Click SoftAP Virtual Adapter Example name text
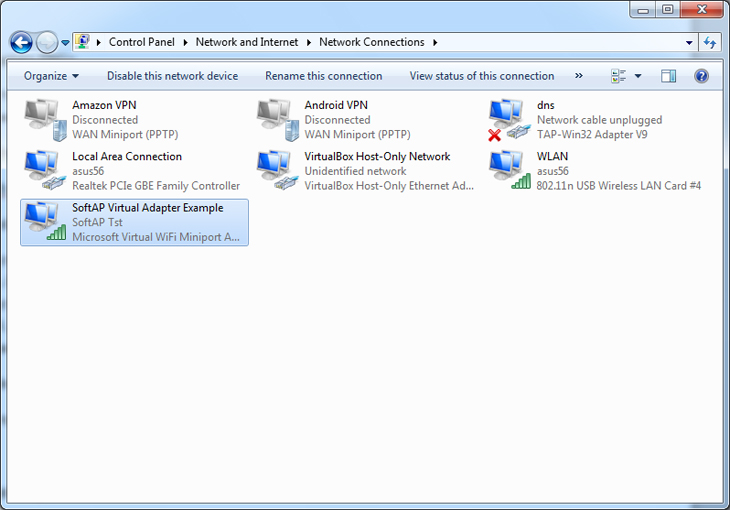The height and width of the screenshot is (510, 730). tap(148, 208)
